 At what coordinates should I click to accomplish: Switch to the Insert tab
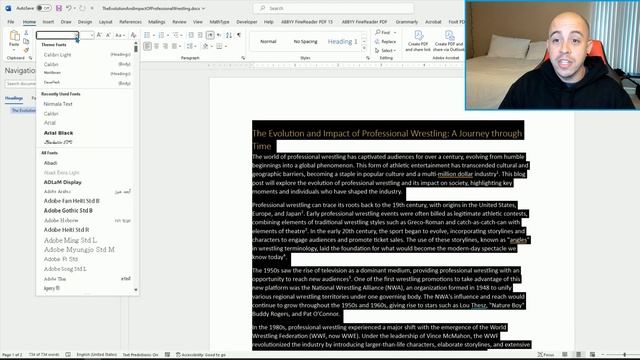pyautogui.click(x=48, y=22)
